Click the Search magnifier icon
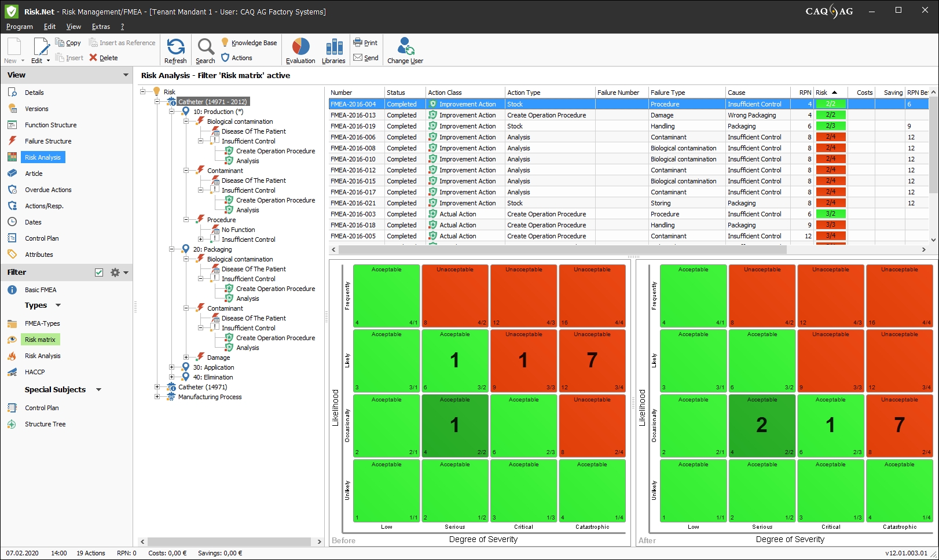 [x=206, y=47]
